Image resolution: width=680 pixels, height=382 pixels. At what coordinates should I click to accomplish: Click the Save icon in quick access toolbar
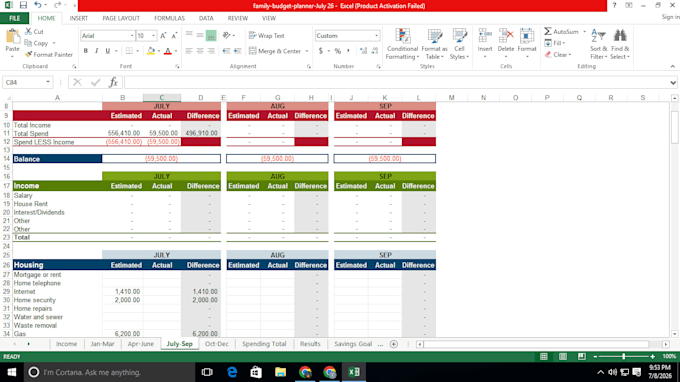click(x=23, y=5)
